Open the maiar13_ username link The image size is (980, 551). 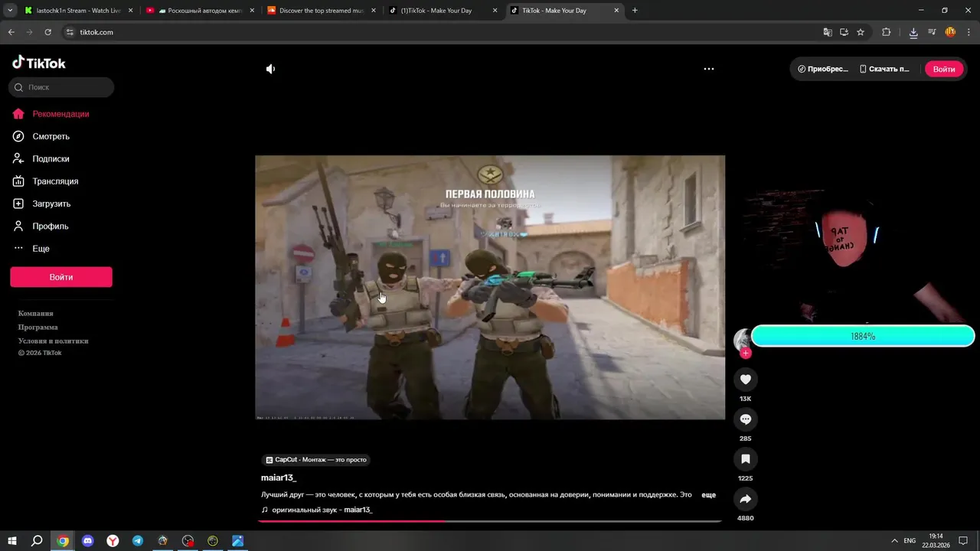279,478
